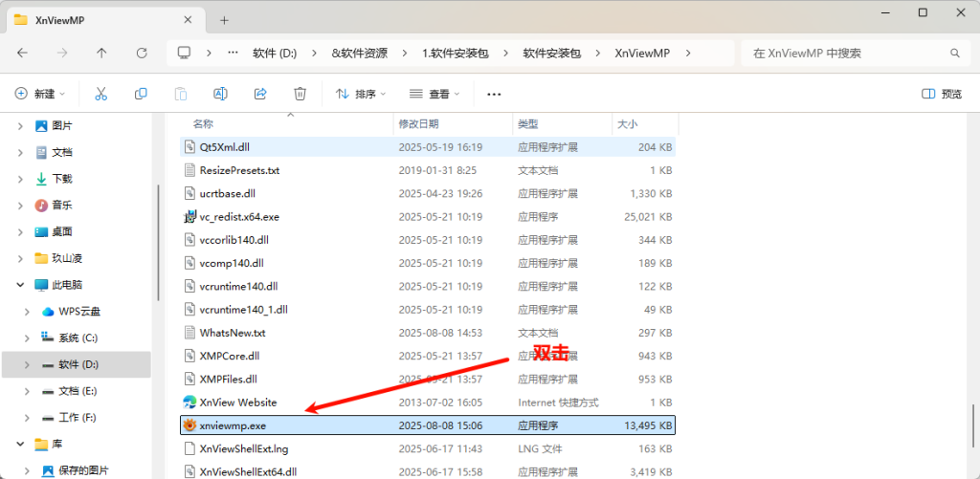The height and width of the screenshot is (479, 980).
Task: Open new tab with plus button
Action: coord(224,21)
